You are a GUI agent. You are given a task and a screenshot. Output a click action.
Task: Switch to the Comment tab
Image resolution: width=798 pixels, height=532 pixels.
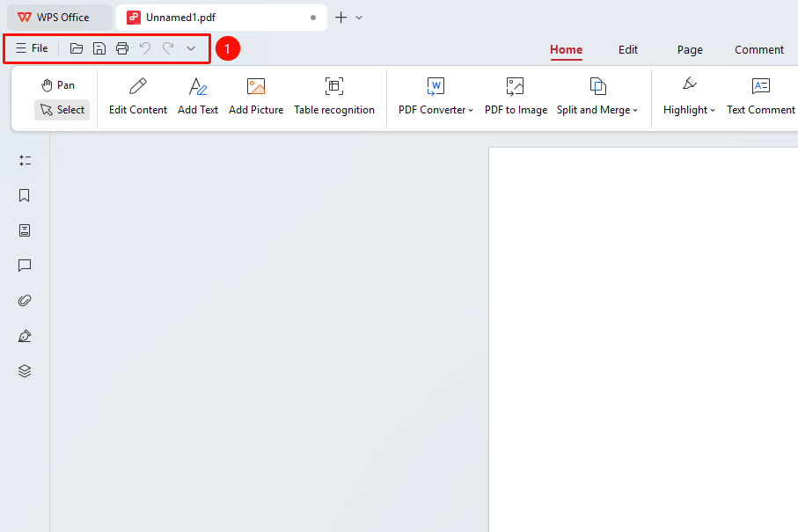pos(758,50)
